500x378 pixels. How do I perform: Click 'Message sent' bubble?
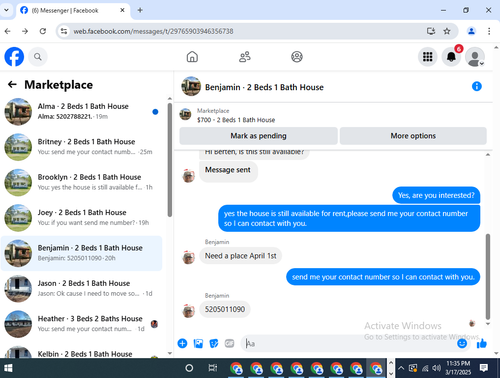[228, 171]
